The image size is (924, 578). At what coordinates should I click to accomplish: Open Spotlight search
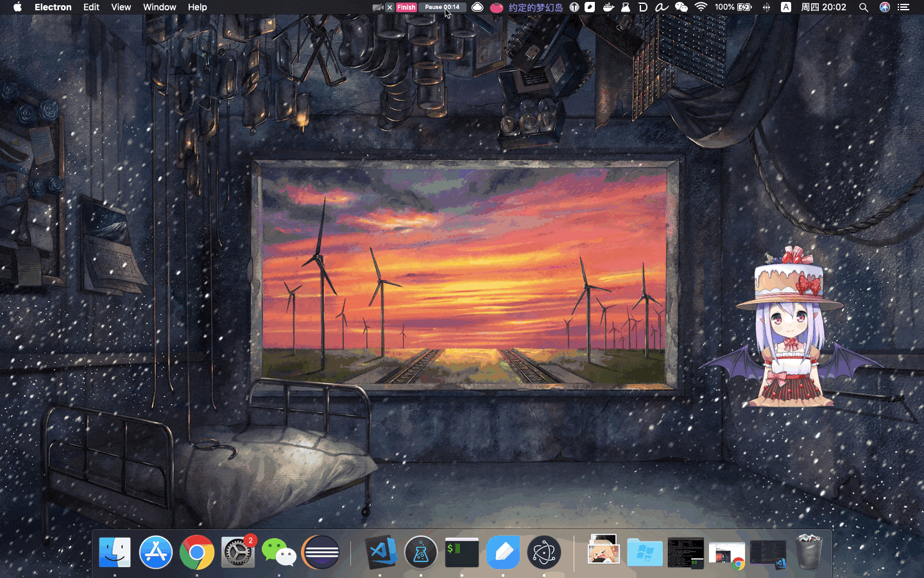(x=864, y=7)
